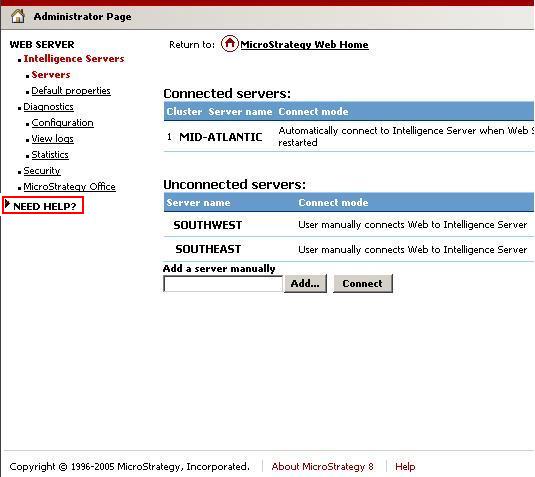Click the house icon beside Administrator Page

click(x=18, y=16)
